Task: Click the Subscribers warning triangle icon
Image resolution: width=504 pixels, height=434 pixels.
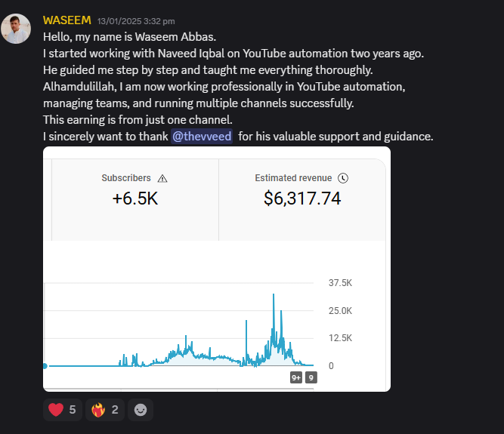Action: [x=162, y=178]
